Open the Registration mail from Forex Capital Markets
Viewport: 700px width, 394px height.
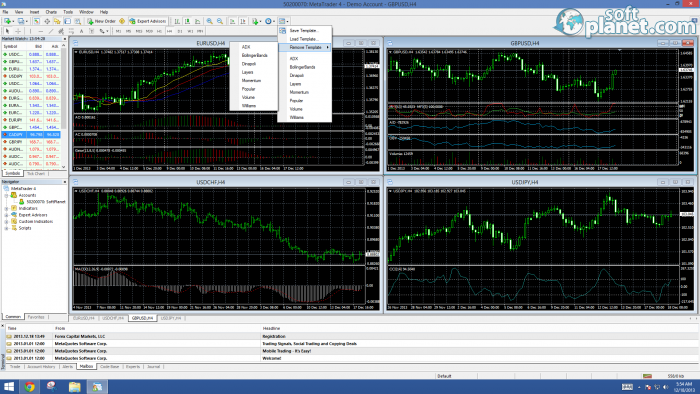coord(352,336)
